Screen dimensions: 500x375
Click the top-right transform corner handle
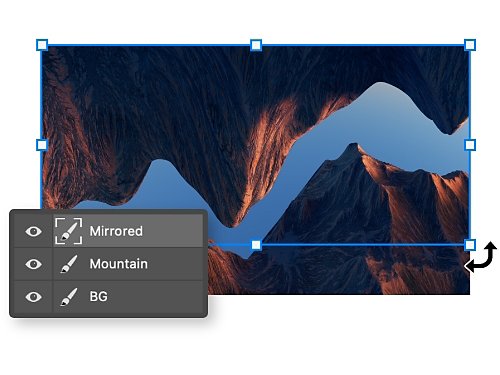point(470,45)
